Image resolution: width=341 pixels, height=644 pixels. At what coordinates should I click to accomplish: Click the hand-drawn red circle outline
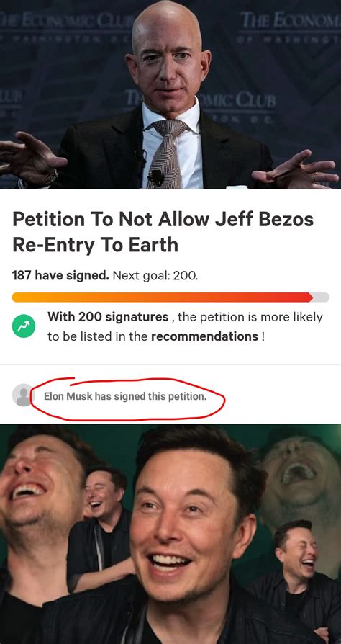(x=127, y=399)
